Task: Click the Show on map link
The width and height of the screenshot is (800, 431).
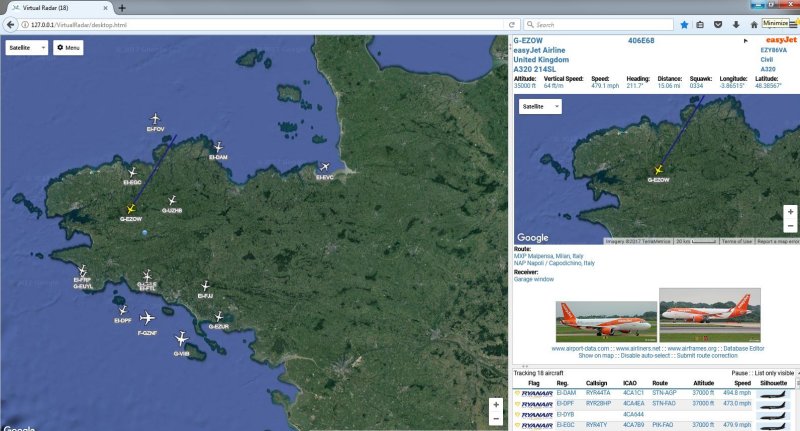Action: click(x=596, y=356)
